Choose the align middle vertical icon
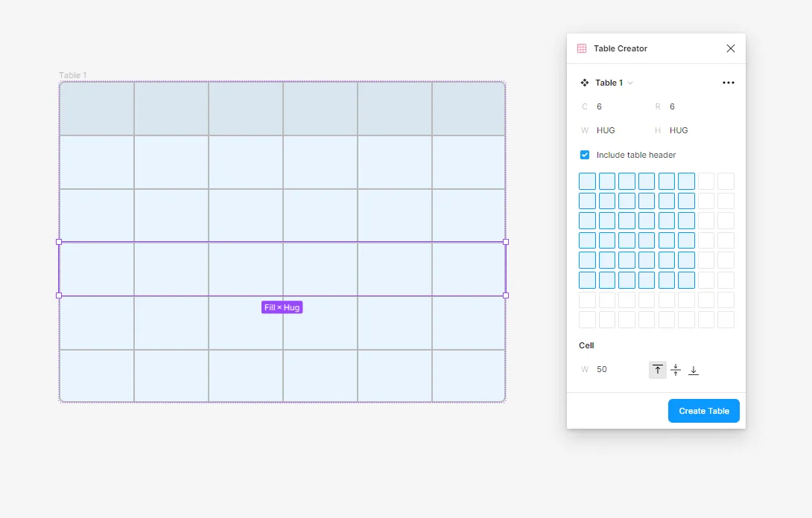This screenshot has width=812, height=518. point(676,370)
